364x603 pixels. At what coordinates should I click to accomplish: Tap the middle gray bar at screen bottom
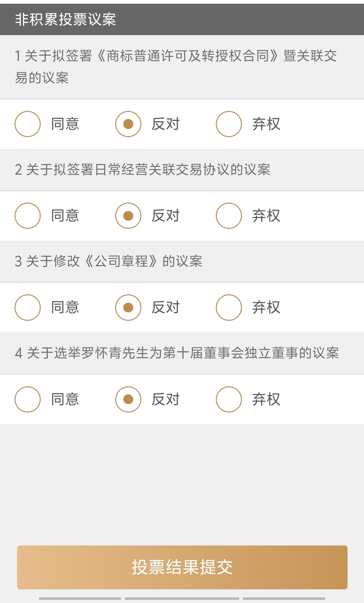(182, 598)
